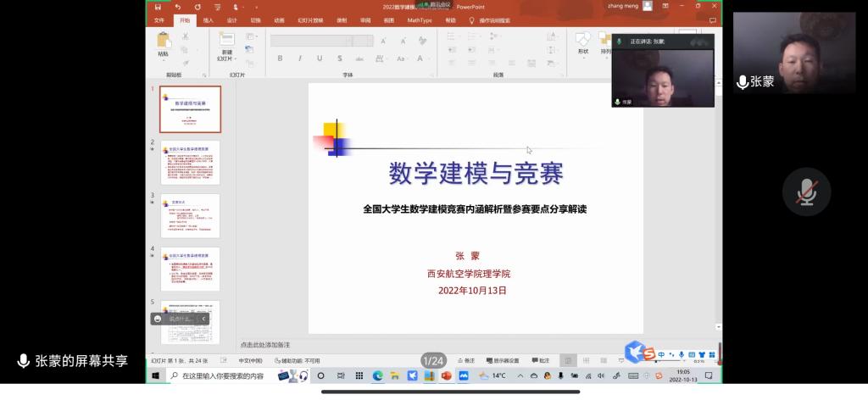Toggle Underline text formatting
868x400 pixels.
(x=318, y=58)
